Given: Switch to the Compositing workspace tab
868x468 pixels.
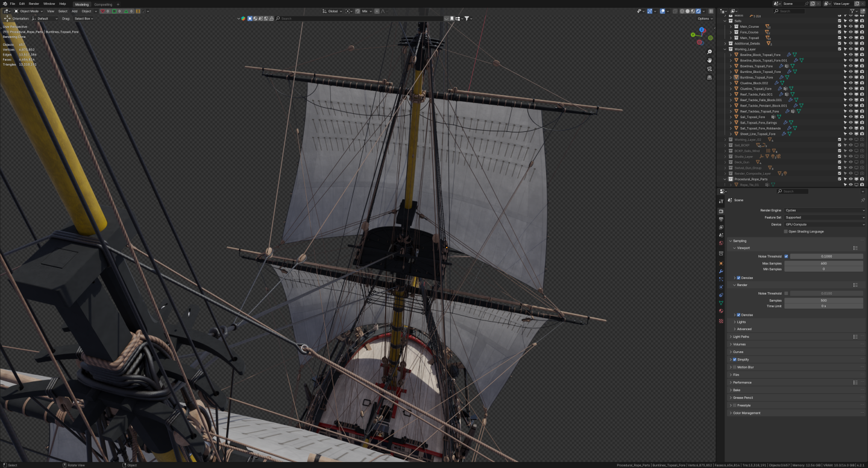Looking at the screenshot, I should coord(103,4).
